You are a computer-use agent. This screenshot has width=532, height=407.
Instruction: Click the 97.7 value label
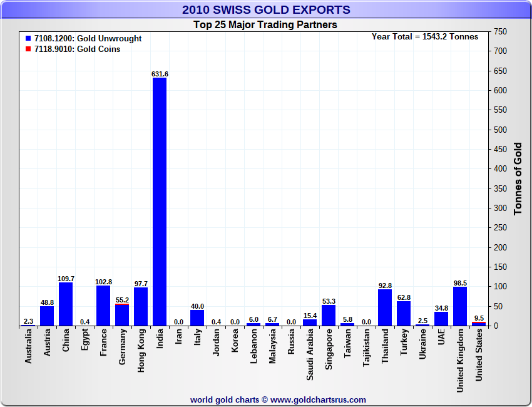[x=141, y=284]
